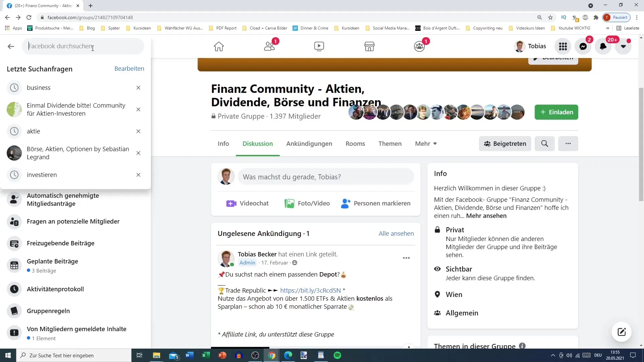Add Foto/Video to a post
Image resolution: width=644 pixels, height=362 pixels.
[x=307, y=203]
